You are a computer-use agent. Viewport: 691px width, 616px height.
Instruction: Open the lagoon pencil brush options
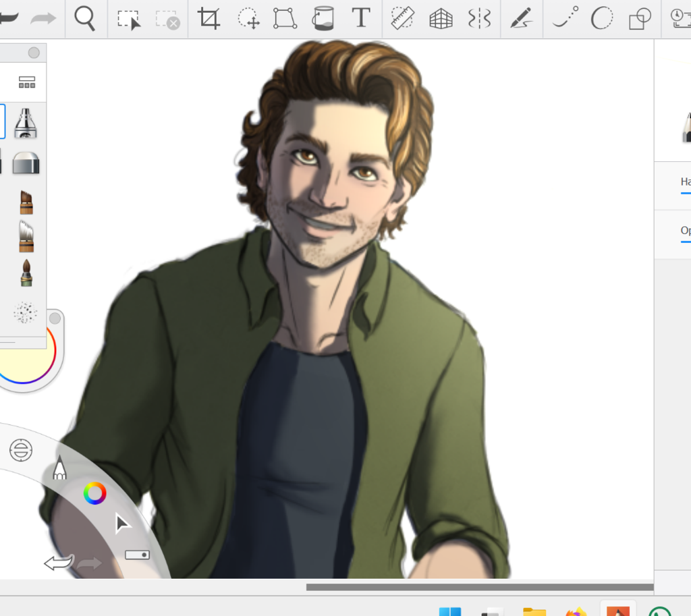[x=59, y=468]
